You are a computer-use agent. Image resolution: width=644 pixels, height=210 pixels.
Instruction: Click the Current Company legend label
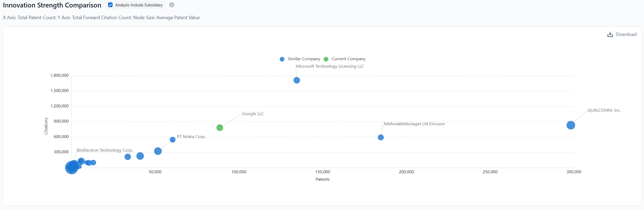point(348,59)
